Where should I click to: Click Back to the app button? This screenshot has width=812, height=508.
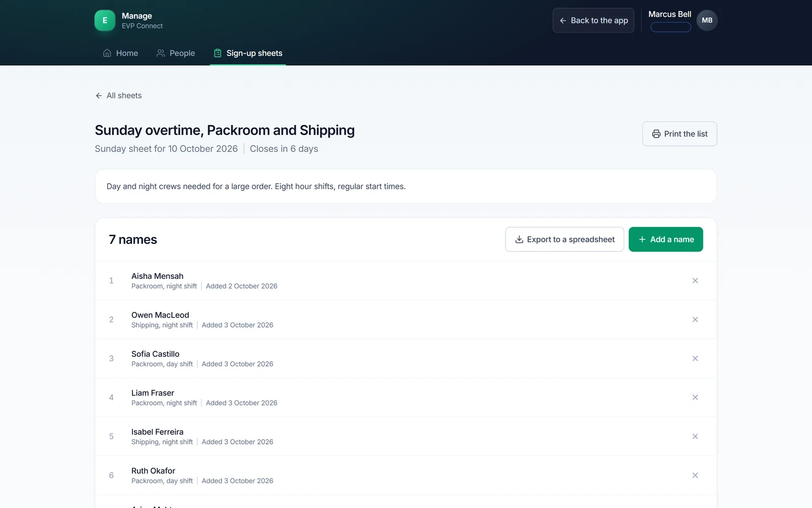593,20
